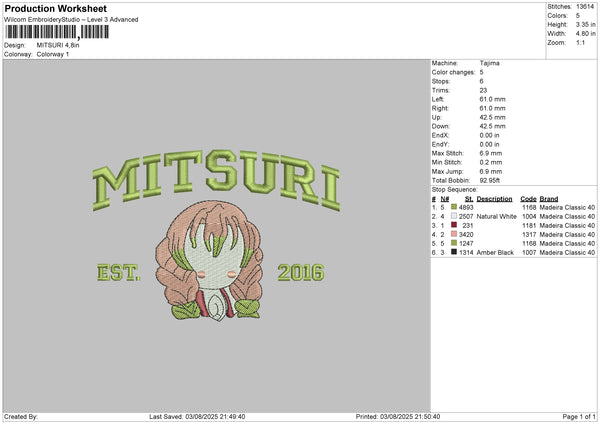This screenshot has width=600, height=424.
Task: Click the 'Description' column header
Action: tap(494, 199)
